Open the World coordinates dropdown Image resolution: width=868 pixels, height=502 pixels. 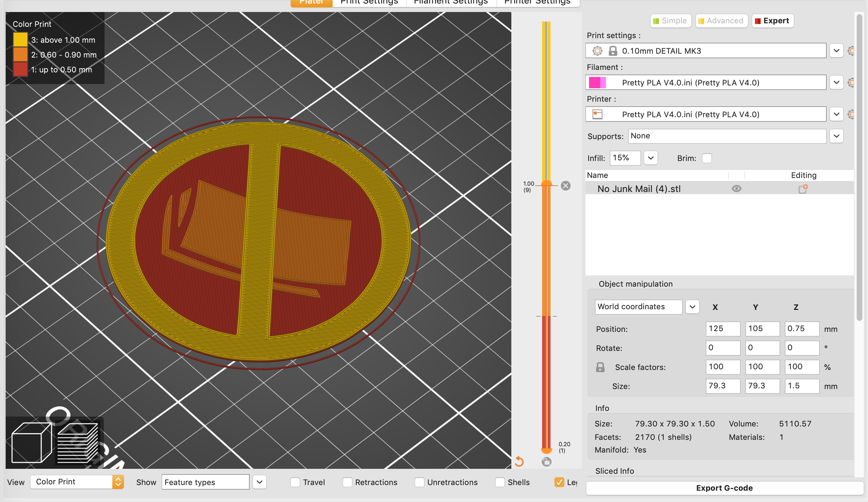tap(692, 307)
